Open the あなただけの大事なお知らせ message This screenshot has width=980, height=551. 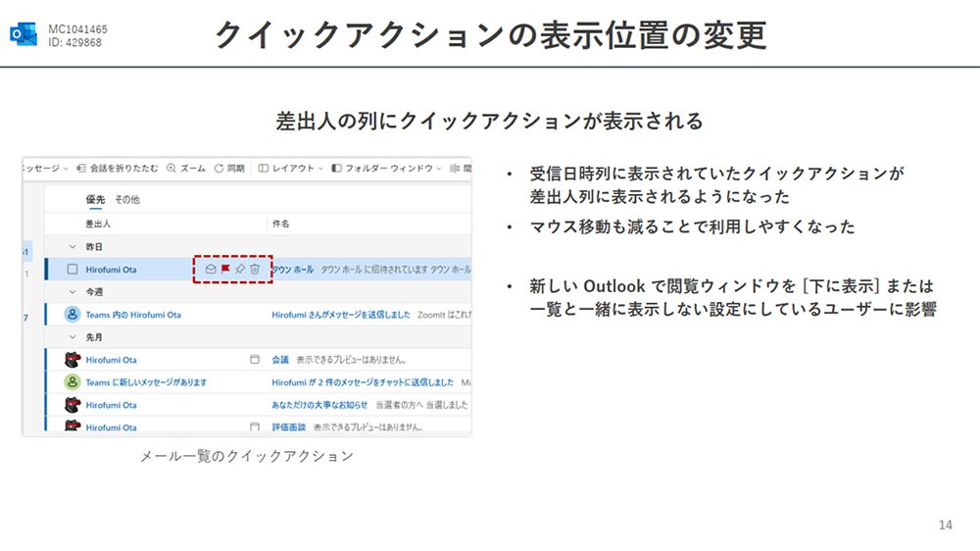pos(319,405)
